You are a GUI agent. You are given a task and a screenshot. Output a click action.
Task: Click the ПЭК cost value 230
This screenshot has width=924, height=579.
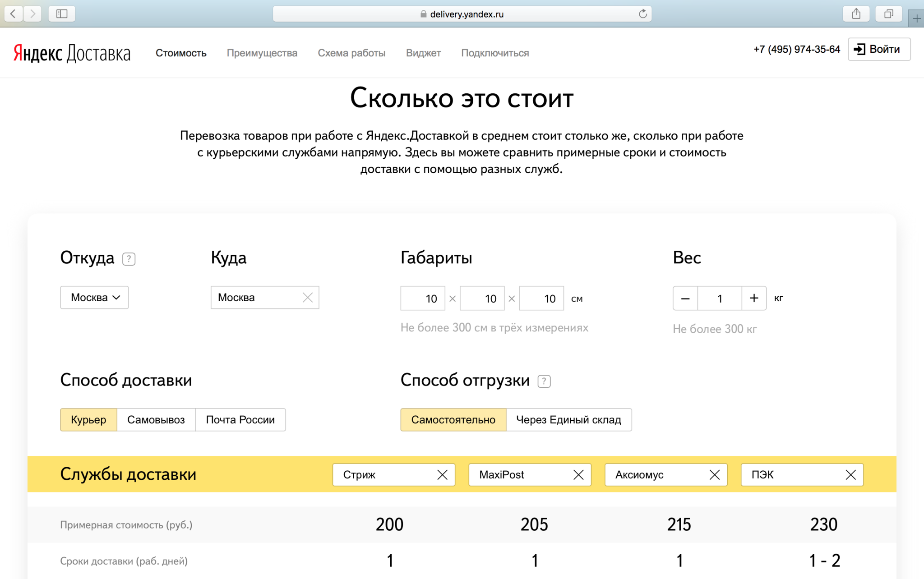tap(824, 524)
